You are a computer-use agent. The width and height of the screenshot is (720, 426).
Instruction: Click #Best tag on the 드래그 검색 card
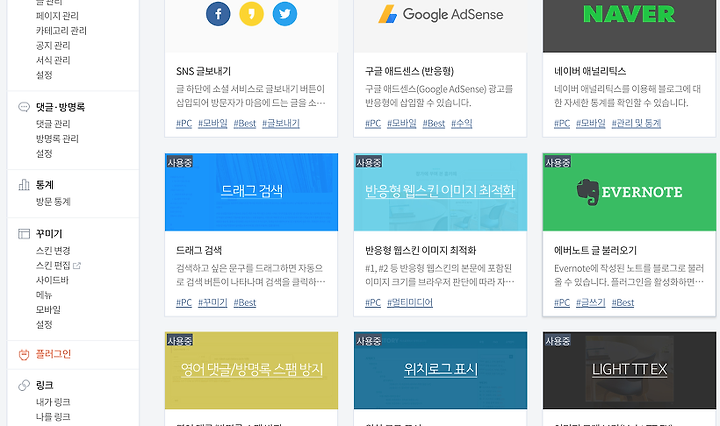pyautogui.click(x=245, y=303)
